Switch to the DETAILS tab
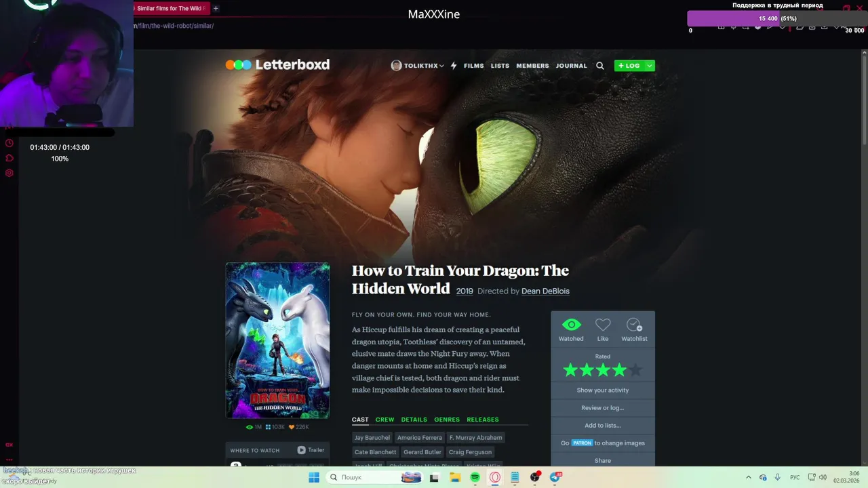The height and width of the screenshot is (488, 868). click(x=414, y=420)
